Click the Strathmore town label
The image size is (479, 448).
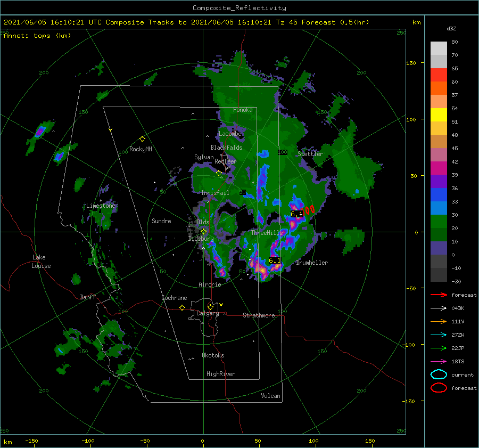[x=259, y=315]
